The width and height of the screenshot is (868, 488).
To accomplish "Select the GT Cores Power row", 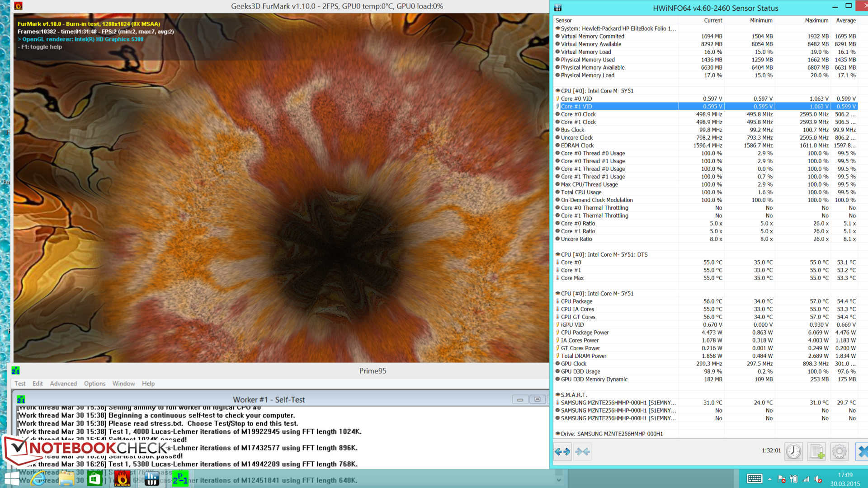I will [x=706, y=348].
